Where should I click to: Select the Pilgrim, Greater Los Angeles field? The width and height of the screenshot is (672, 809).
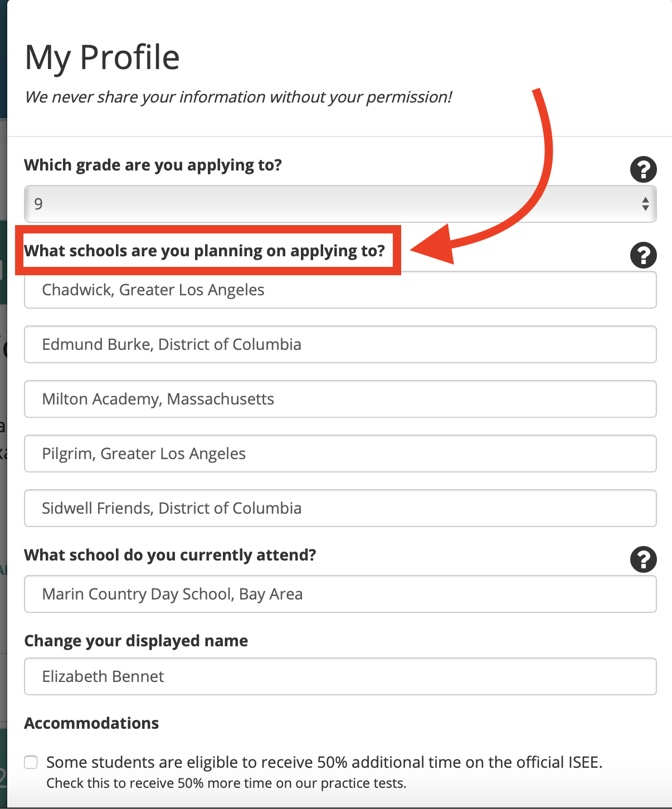(340, 454)
